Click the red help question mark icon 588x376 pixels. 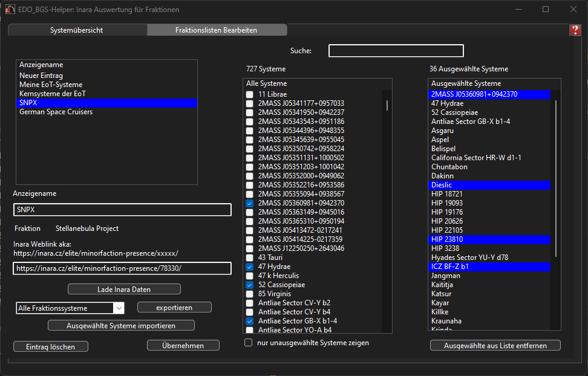pyautogui.click(x=575, y=30)
